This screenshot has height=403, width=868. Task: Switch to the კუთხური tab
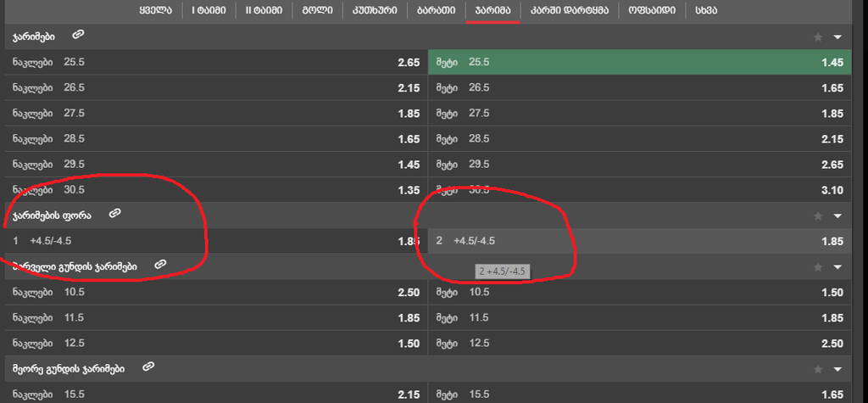375,10
